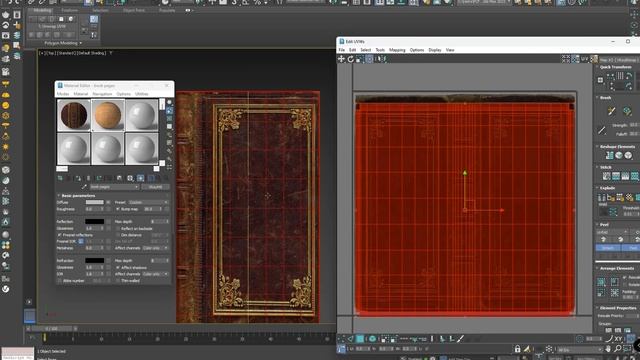Select the Move tool in Edit UVWs toolbar

pos(341,59)
